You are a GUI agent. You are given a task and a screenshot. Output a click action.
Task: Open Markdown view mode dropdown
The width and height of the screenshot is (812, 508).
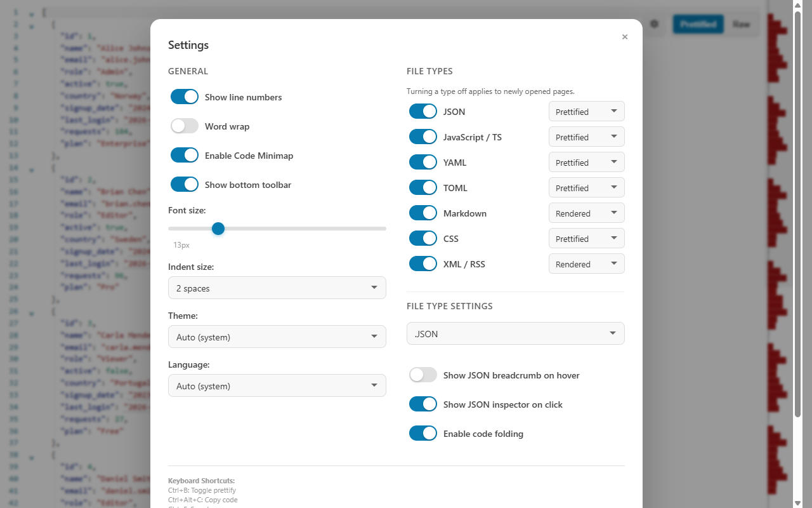pyautogui.click(x=587, y=213)
